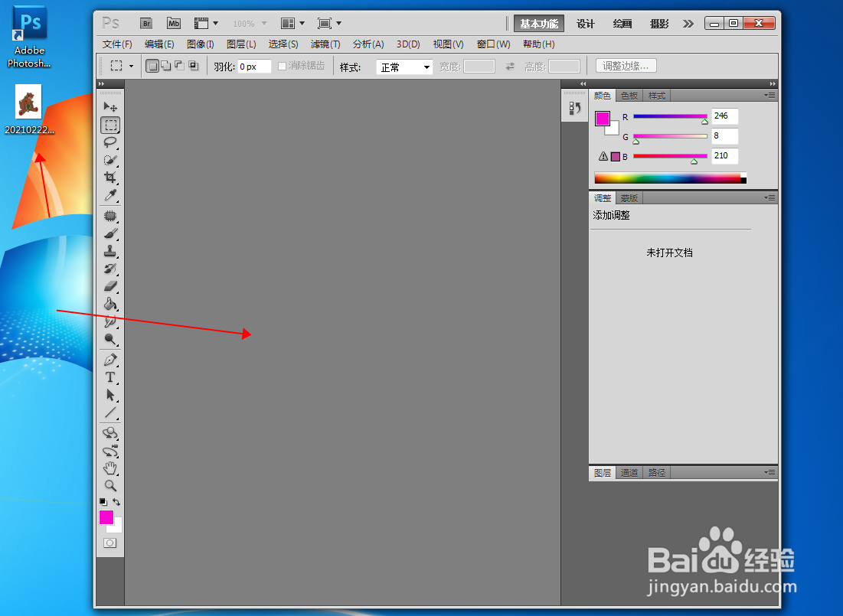Select the Zoom tool
This screenshot has width=843, height=616.
pos(109,486)
